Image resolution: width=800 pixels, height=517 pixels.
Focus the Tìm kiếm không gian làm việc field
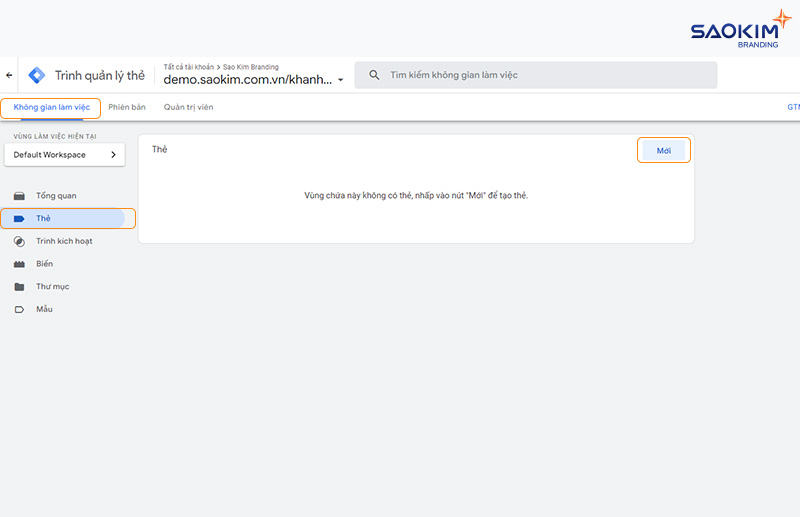click(x=536, y=75)
